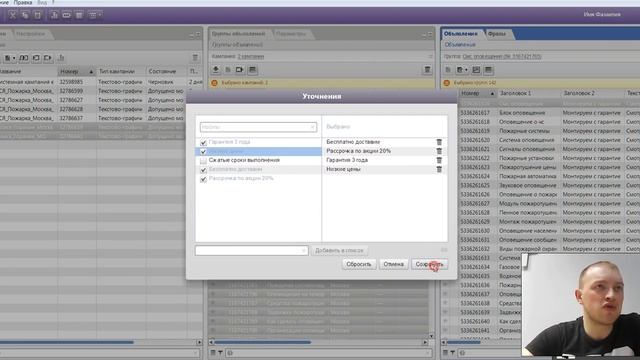Image resolution: width=640 pixels, height=360 pixels.
Task: Check the 'Сжатые сроки выполнения' checkbox
Action: pos(203,160)
